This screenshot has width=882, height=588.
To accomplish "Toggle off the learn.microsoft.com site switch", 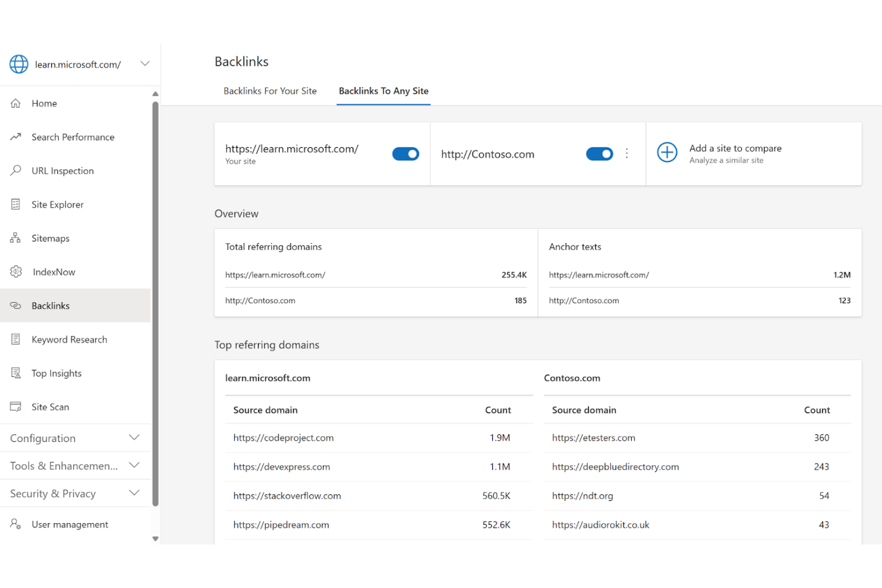I will 406,154.
